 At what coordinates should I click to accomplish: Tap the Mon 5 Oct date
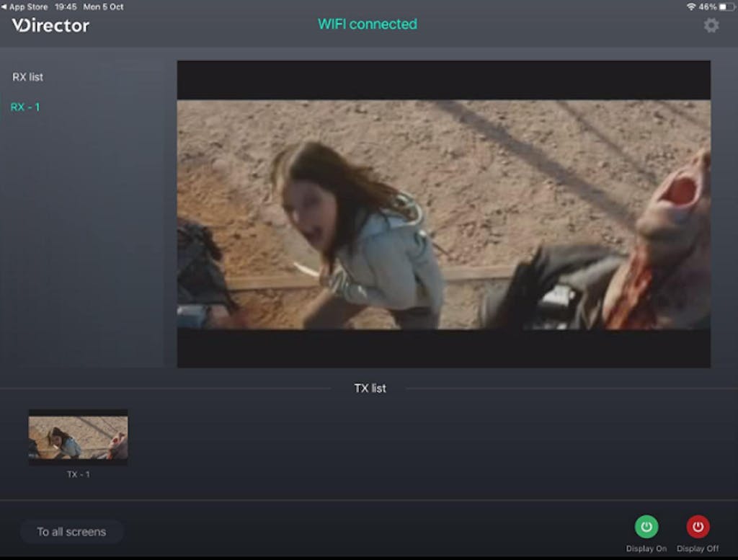coord(104,6)
